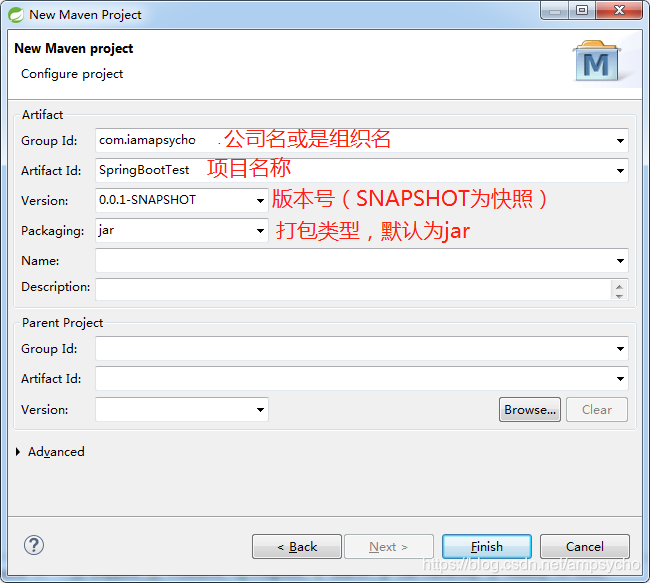Viewport: 650px width, 583px height.
Task: Open the Parent Project Group Id dropdown arrow
Action: [x=620, y=349]
